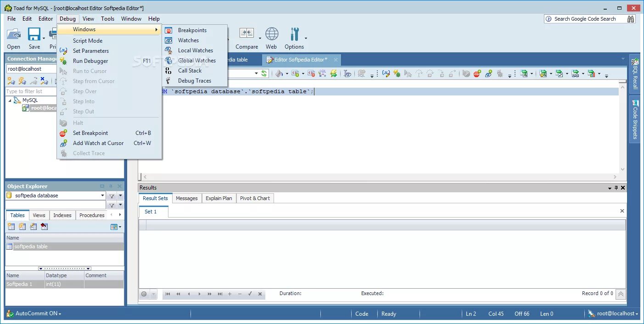The image size is (644, 324).
Task: Go to last record in results navigator
Action: [220, 294]
